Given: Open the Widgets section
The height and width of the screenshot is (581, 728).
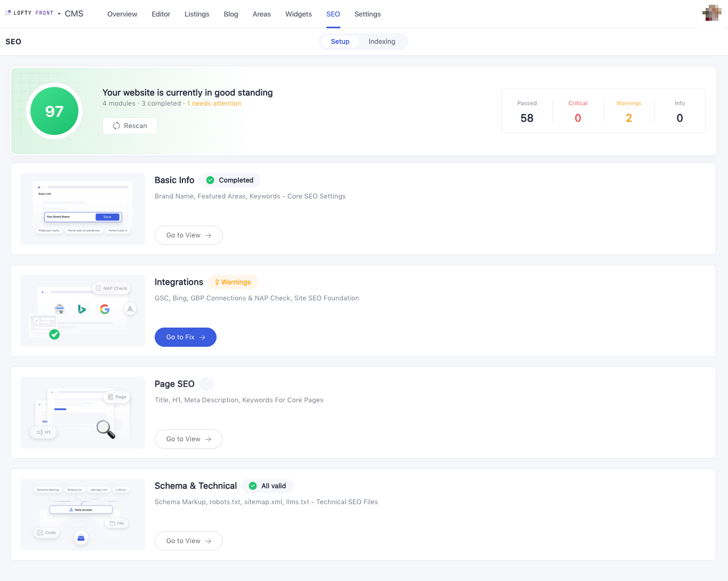Looking at the screenshot, I should click(299, 14).
